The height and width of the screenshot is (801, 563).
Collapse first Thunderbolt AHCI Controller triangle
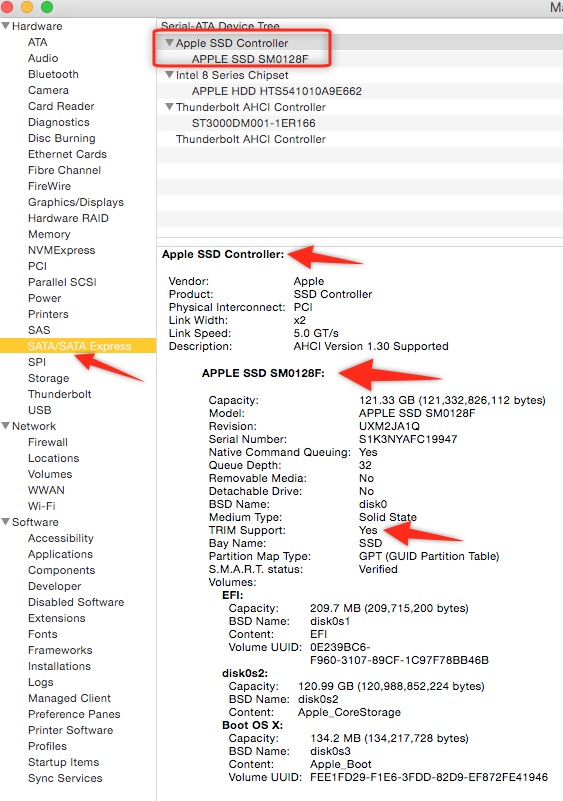[x=169, y=107]
